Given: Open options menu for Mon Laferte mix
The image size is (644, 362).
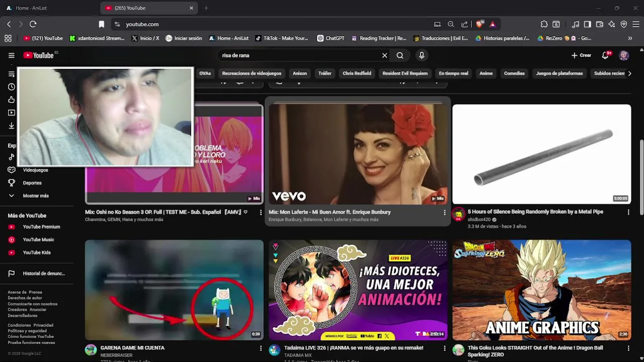Looking at the screenshot, I should [x=444, y=213].
